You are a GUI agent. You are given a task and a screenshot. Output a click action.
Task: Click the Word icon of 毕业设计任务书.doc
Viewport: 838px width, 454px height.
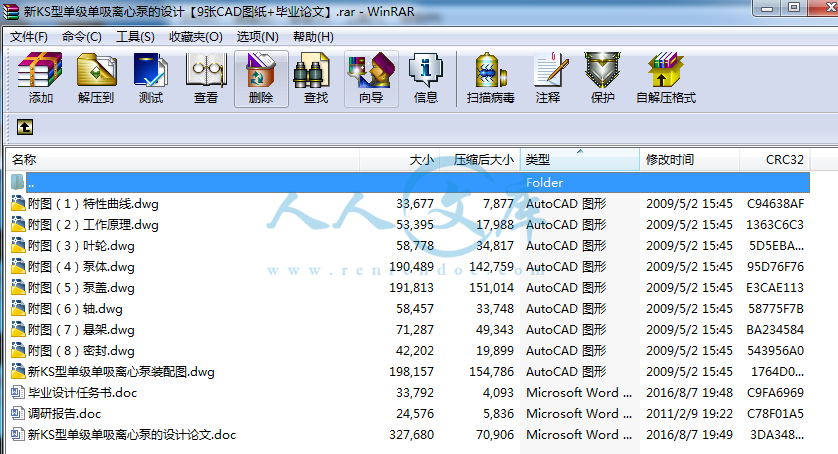(18, 393)
